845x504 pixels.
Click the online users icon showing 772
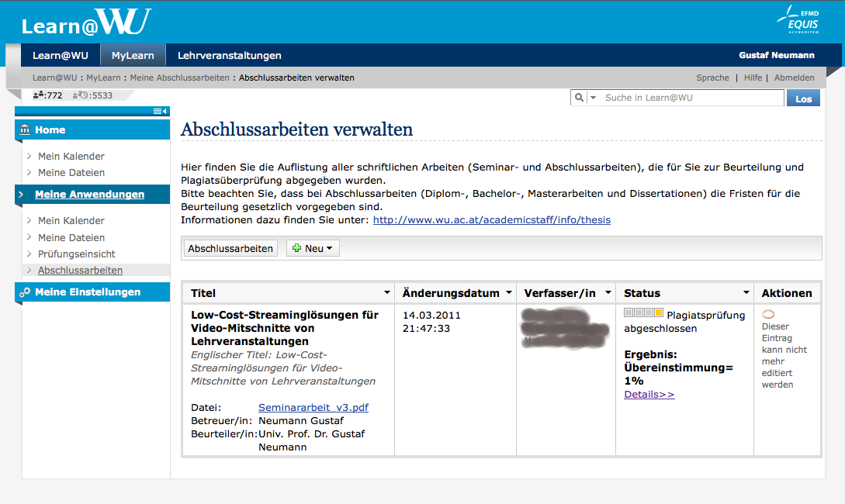coord(38,95)
